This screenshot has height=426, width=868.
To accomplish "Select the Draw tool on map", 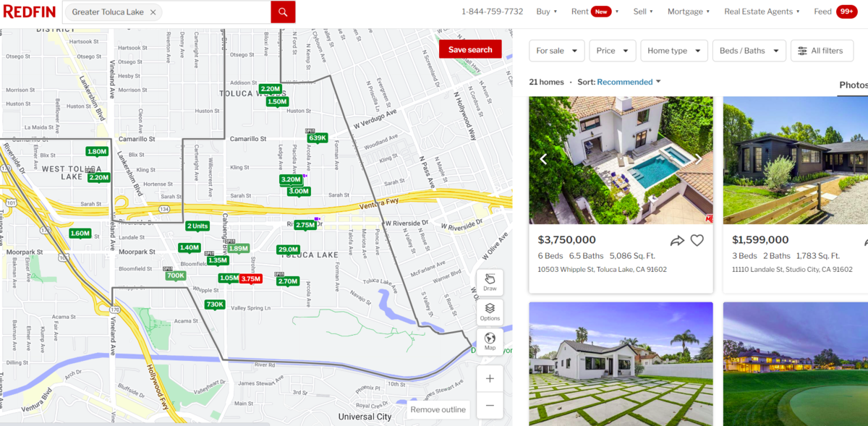I will [x=490, y=282].
